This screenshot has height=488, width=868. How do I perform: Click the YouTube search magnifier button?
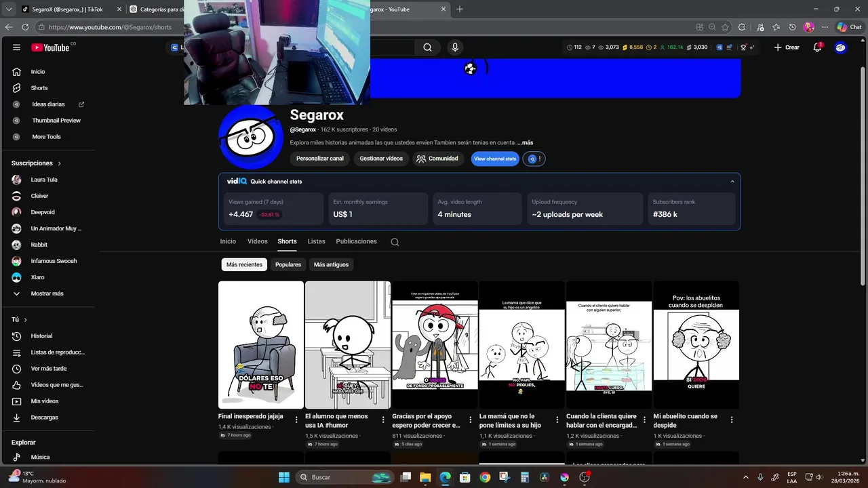(427, 47)
